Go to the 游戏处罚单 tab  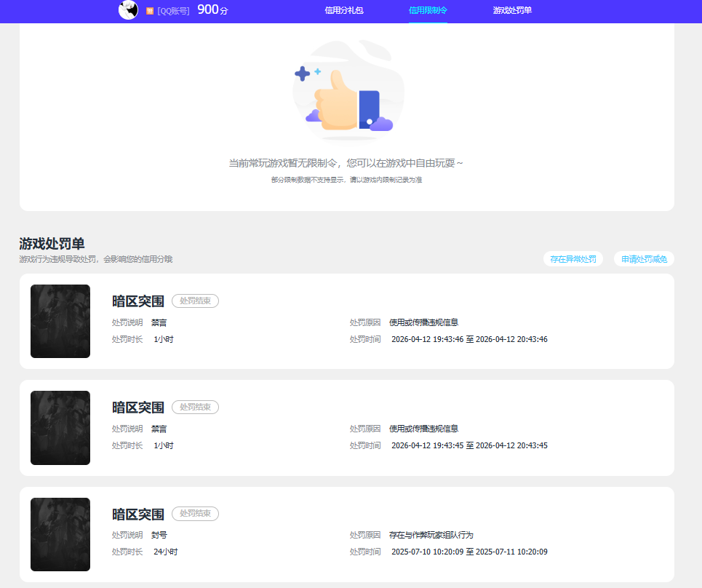tap(512, 11)
